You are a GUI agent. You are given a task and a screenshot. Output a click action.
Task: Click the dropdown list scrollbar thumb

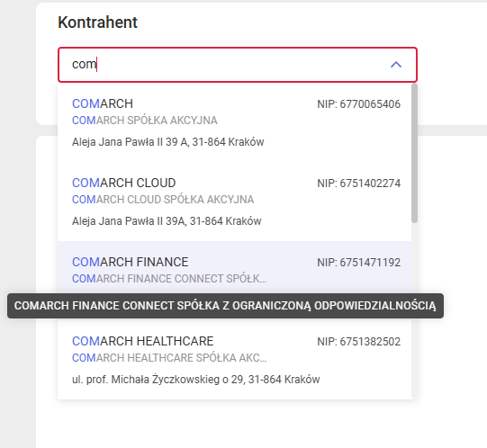(414, 153)
